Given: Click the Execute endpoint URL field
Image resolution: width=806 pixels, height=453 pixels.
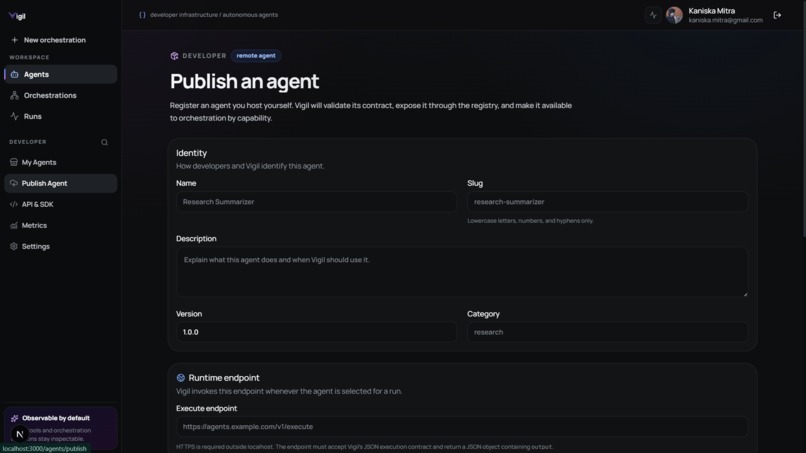Looking at the screenshot, I should click(x=462, y=427).
